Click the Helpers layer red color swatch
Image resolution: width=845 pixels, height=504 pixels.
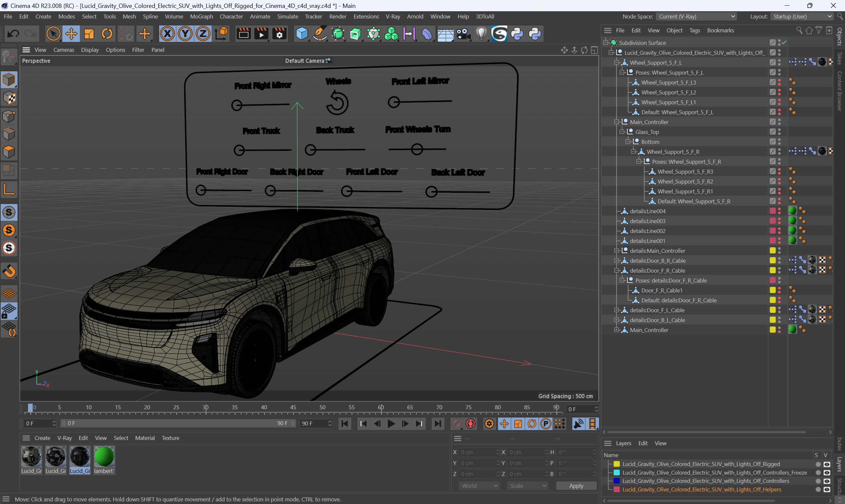[x=616, y=490]
